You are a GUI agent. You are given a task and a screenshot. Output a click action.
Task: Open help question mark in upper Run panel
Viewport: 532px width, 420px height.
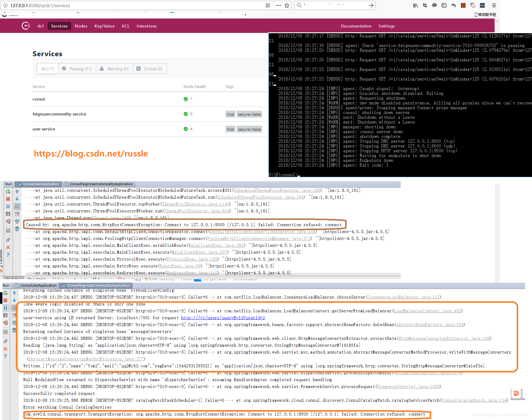click(x=8, y=255)
